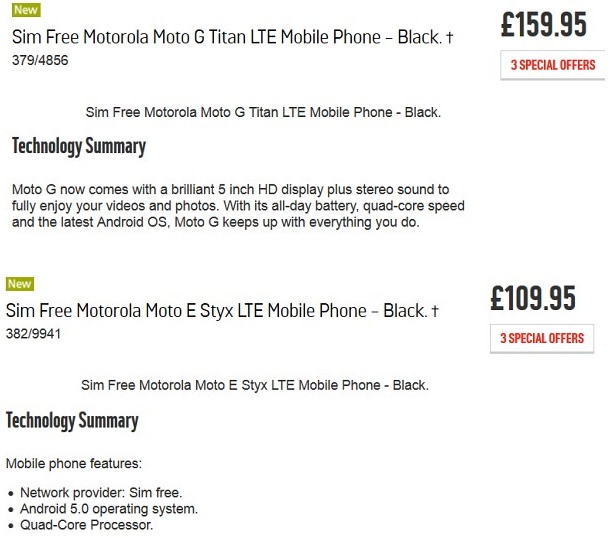610x538 pixels.
Task: Click the dagger symbol after Moto E Styx title
Action: (x=434, y=313)
